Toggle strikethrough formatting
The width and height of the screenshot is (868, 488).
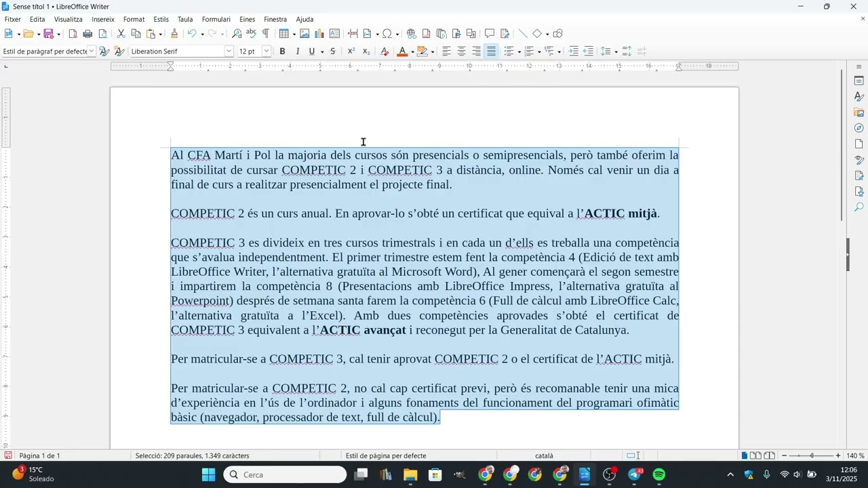pyautogui.click(x=332, y=52)
